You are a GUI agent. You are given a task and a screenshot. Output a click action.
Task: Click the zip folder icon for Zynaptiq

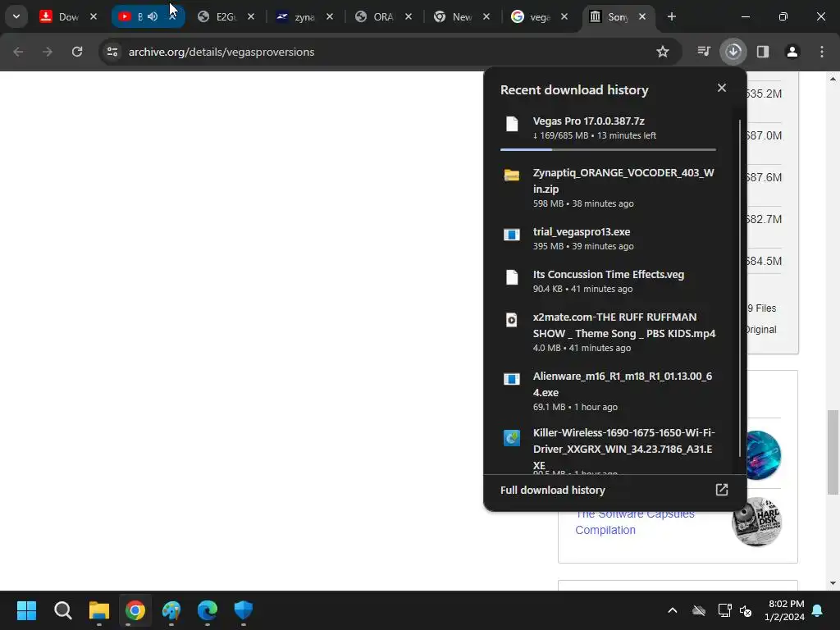click(512, 176)
